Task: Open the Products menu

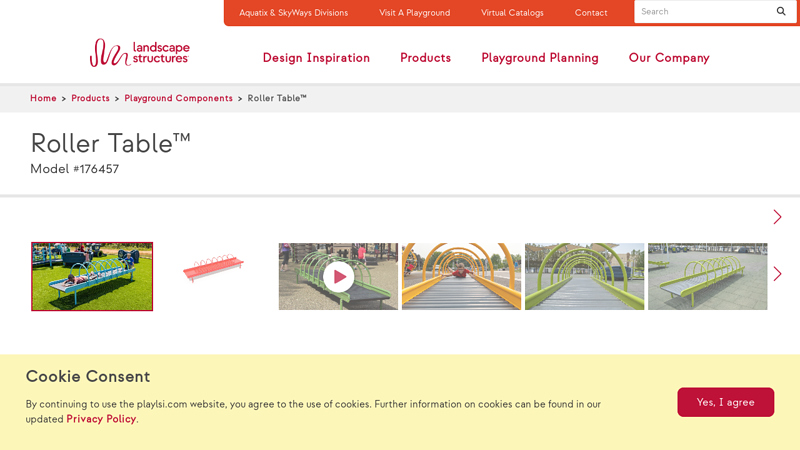Action: coord(425,58)
